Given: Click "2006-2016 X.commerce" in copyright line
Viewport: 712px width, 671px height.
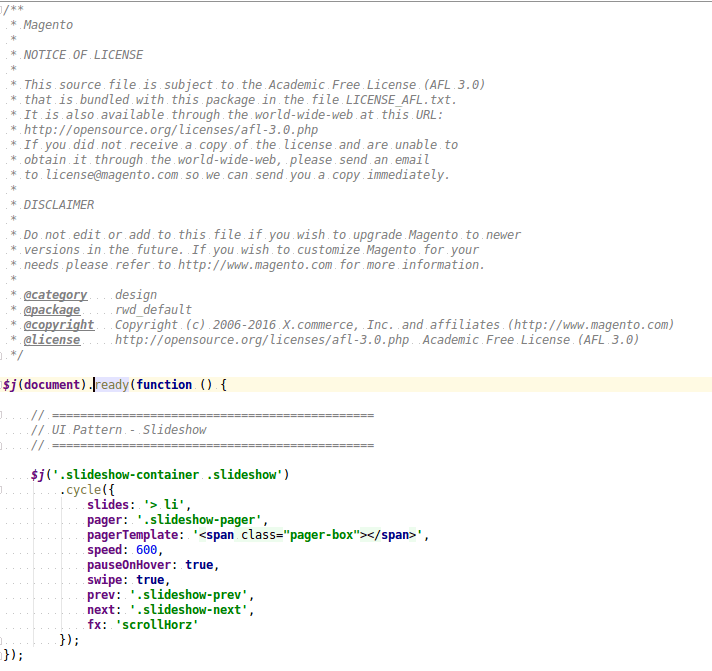Looking at the screenshot, I should [283, 325].
